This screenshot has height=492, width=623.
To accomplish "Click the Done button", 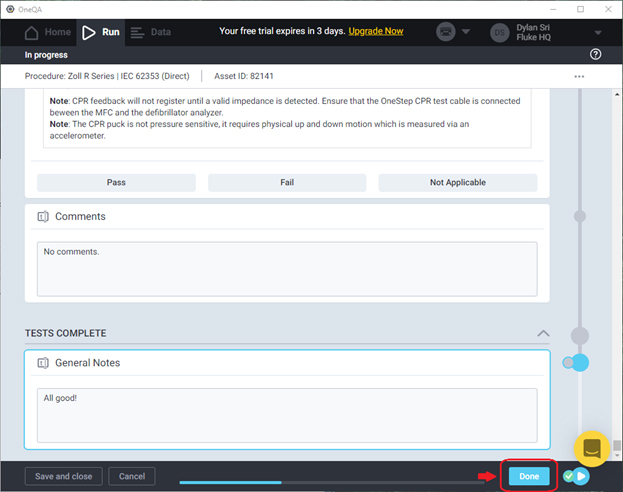I will coord(529,477).
